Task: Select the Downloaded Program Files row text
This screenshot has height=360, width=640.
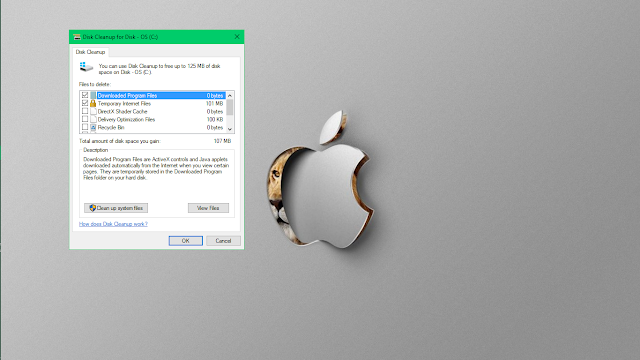Action: pos(127,96)
